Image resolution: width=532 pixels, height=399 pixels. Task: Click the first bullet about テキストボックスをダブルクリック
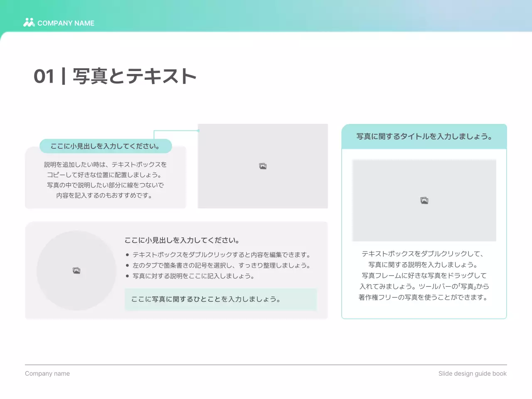coord(221,255)
